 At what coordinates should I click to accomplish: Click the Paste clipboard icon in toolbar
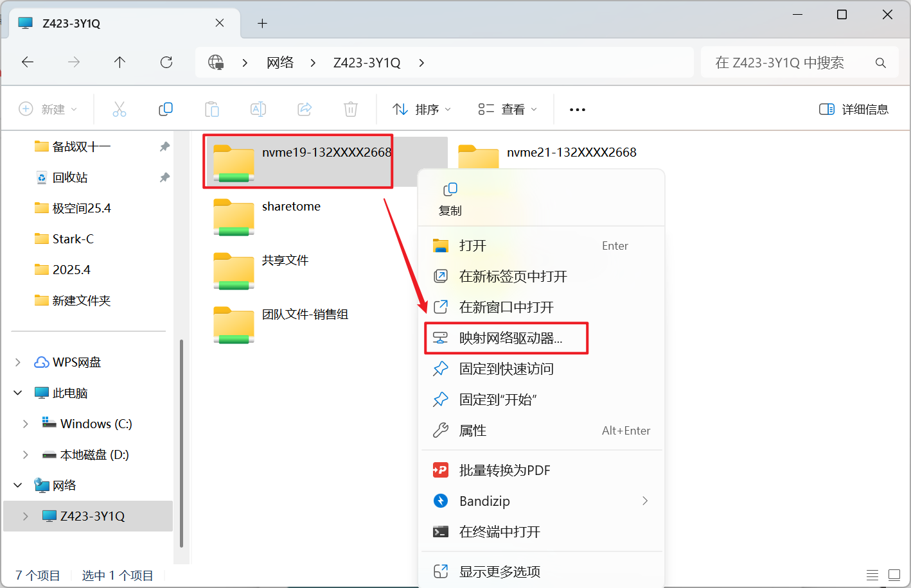pyautogui.click(x=212, y=109)
